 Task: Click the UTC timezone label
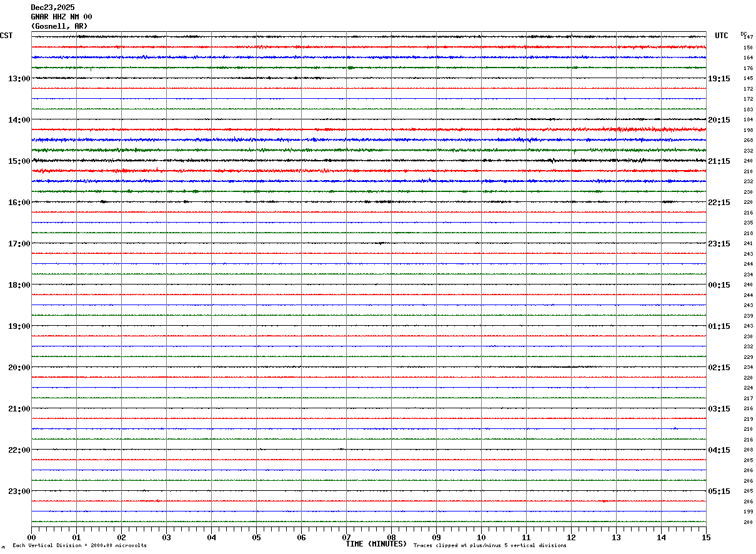(722, 36)
